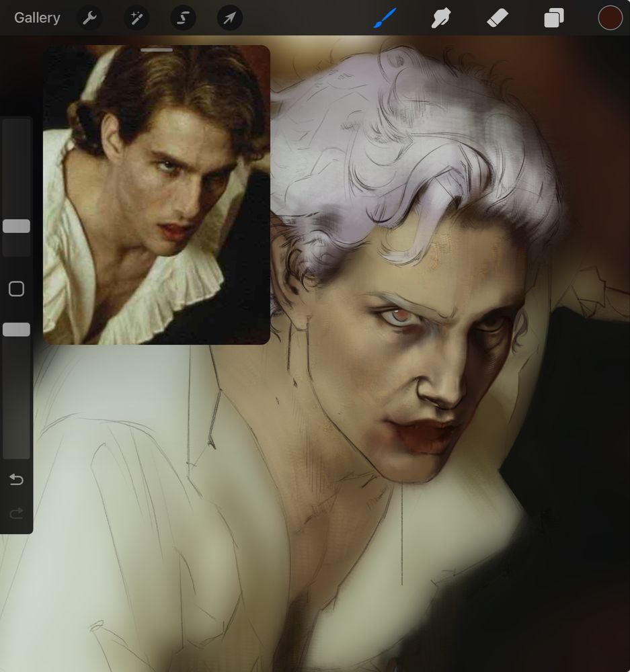Tap the undo arrow
Viewport: 630px width, 672px height.
click(x=15, y=480)
